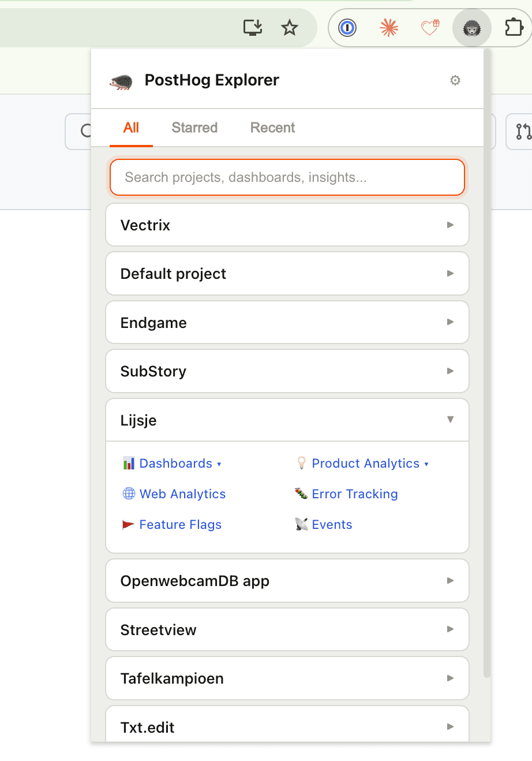Screen dimensions: 532x761
Task: Switch to the Starred tab
Action: coord(194,128)
